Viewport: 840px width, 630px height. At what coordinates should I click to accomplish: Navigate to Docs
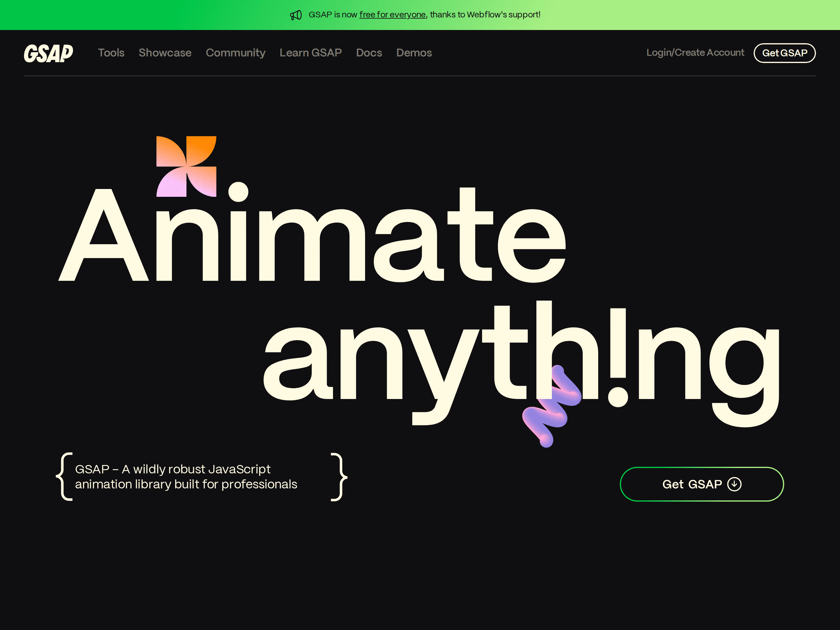[369, 53]
